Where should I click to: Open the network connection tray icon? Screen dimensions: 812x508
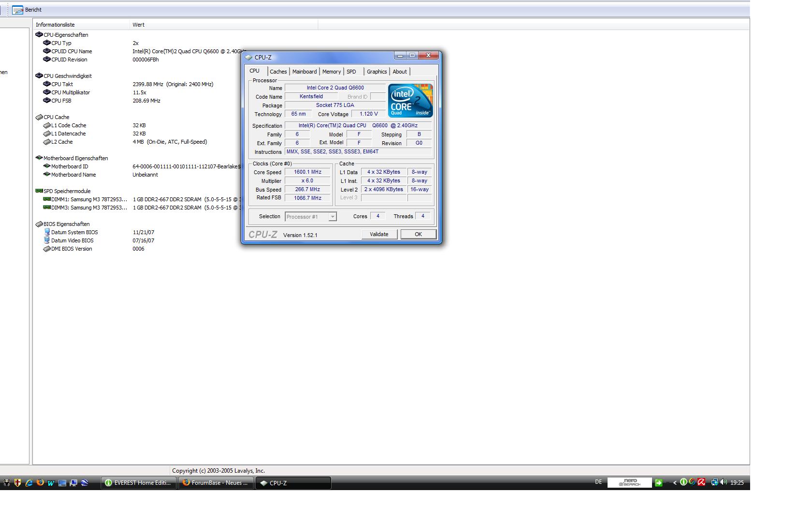tap(714, 482)
